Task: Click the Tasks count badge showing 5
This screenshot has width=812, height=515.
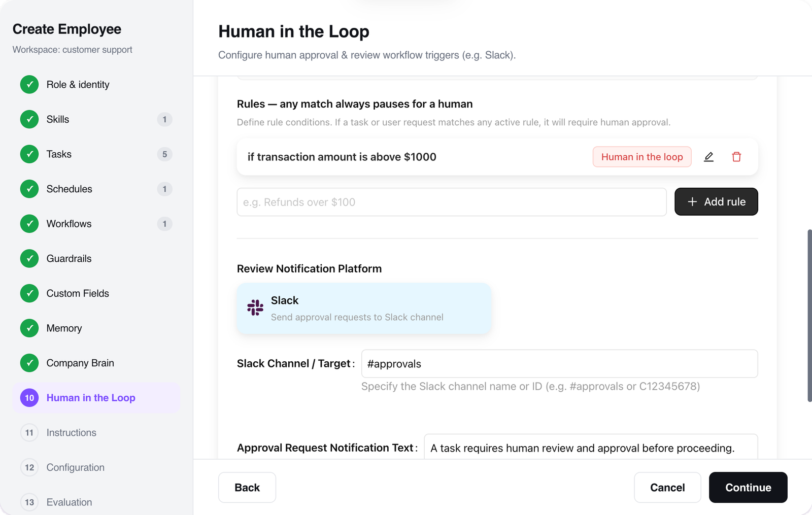Action: tap(164, 154)
